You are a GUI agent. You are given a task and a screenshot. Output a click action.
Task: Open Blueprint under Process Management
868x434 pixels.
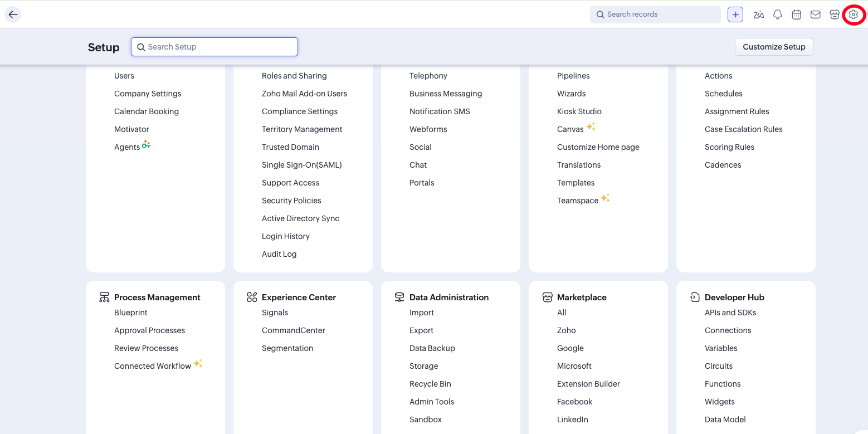coord(131,313)
